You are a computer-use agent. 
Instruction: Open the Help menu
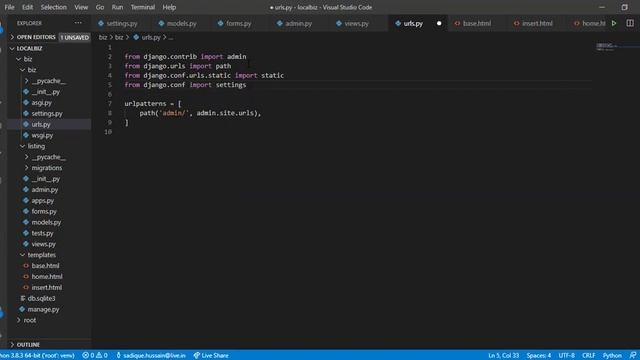pyautogui.click(x=169, y=7)
